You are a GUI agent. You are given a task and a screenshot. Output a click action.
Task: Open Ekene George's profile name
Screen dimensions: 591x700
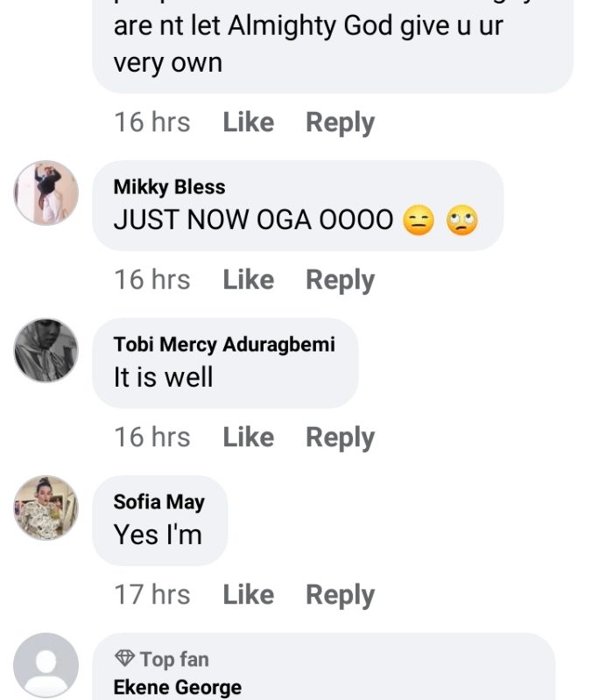click(177, 688)
